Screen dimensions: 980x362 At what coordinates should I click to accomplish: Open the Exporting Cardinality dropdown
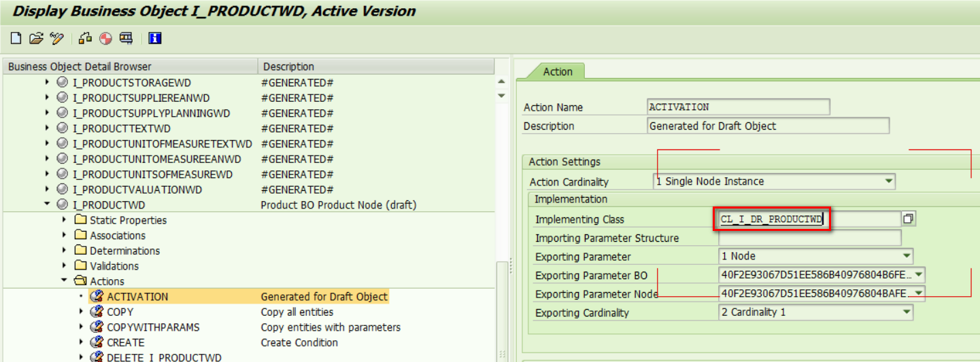906,312
